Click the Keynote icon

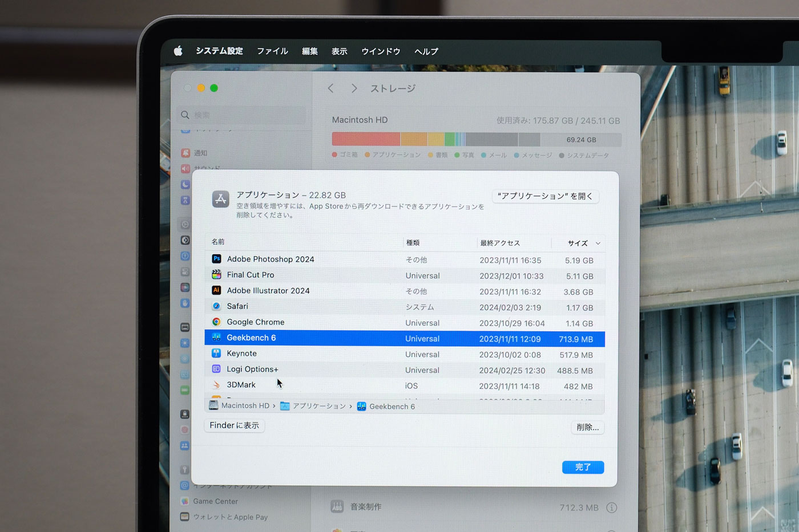click(x=216, y=353)
